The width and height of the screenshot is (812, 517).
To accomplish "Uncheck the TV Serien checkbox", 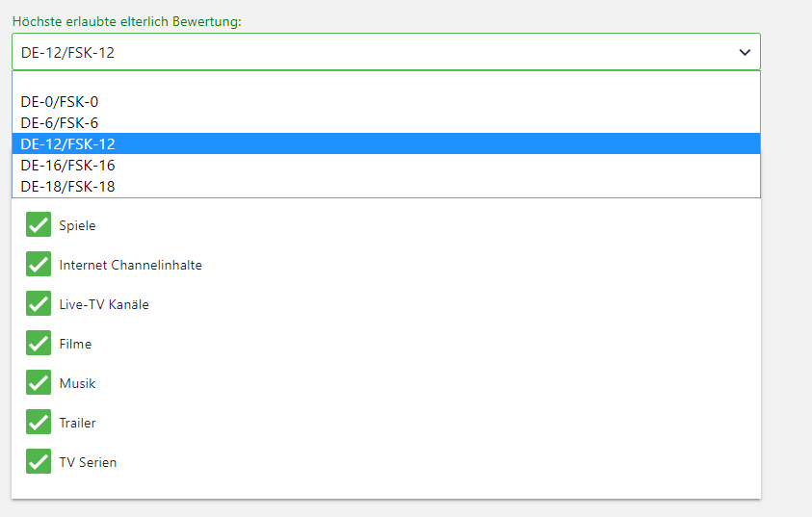I will (39, 461).
